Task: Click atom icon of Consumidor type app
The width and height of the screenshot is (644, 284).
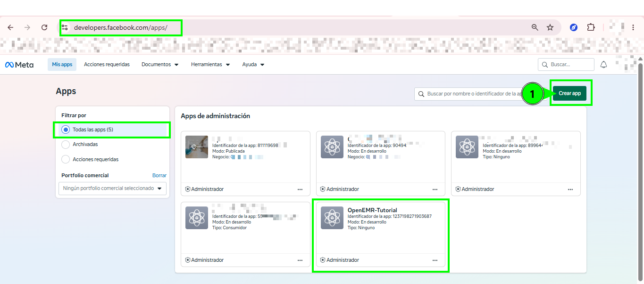Action: pyautogui.click(x=197, y=218)
